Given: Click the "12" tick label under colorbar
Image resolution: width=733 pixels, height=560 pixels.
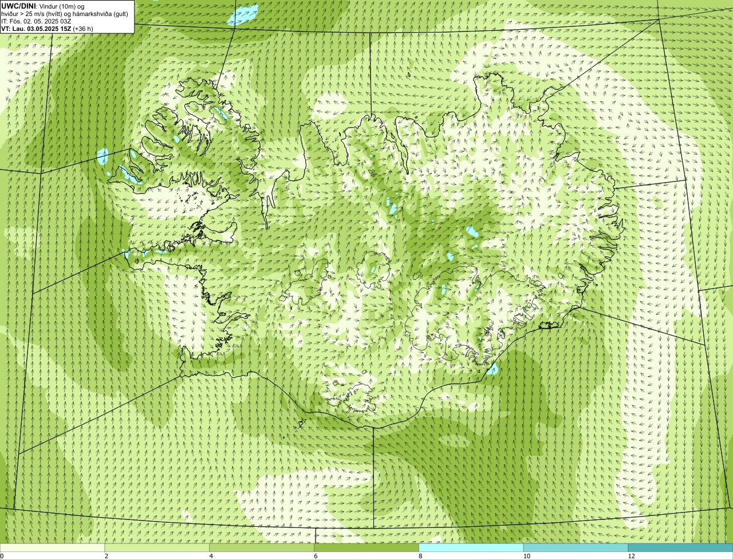Looking at the screenshot, I should [631, 556].
